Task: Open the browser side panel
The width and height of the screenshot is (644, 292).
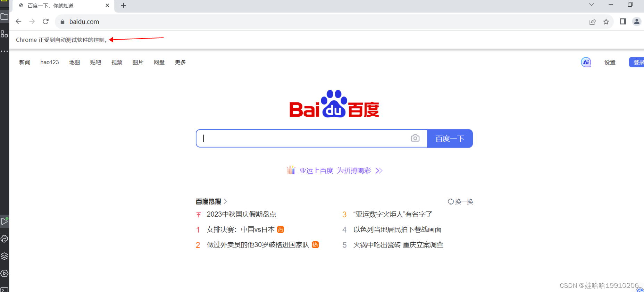Action: [623, 22]
